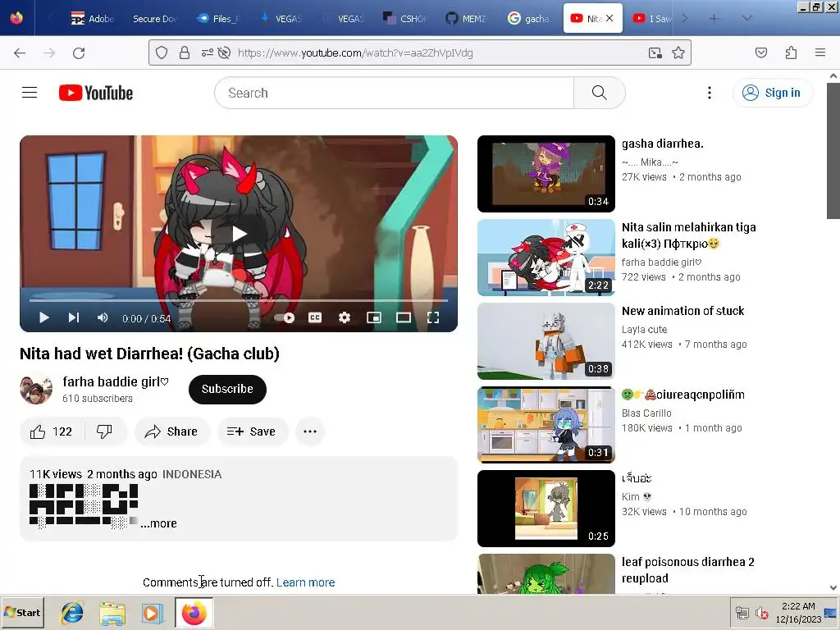
Task: Sign in to YouTube
Action: coord(772,93)
